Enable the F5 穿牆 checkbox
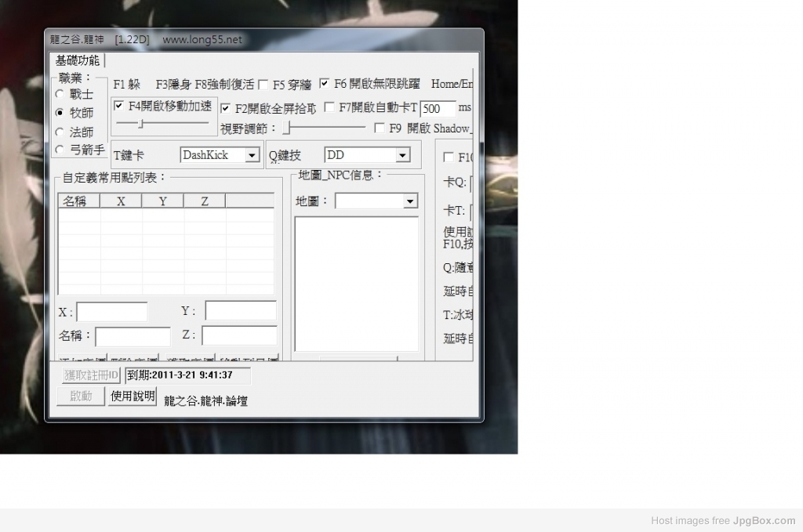 click(263, 85)
